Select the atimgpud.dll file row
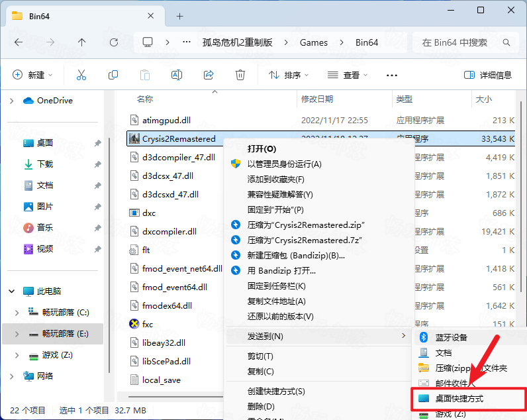 coord(320,120)
